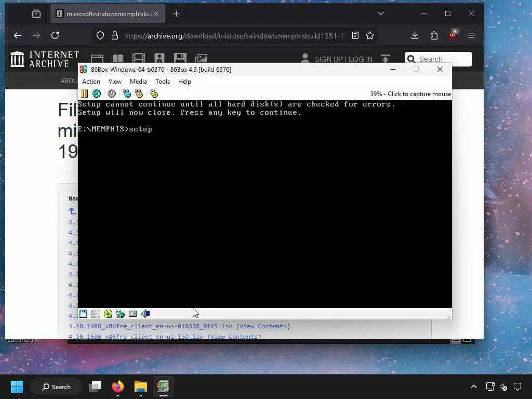Open 86Box machine settings gear icon
Viewport: 532px width, 399px height.
click(x=154, y=94)
